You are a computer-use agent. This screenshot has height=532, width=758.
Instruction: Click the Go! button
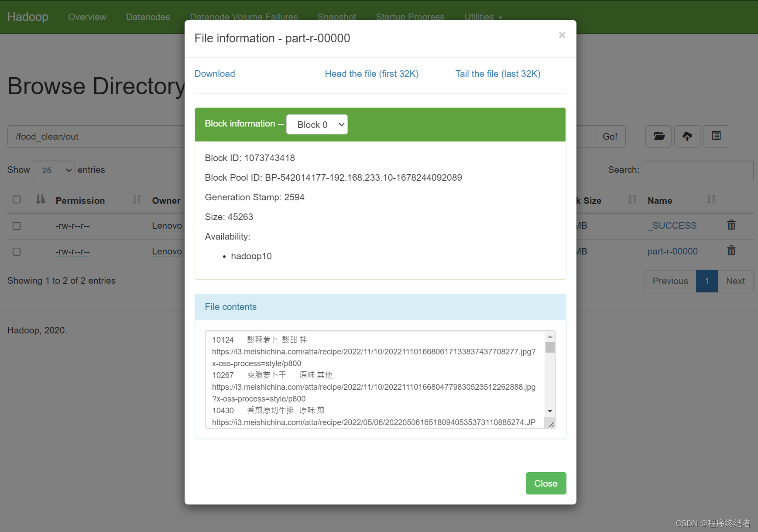610,137
